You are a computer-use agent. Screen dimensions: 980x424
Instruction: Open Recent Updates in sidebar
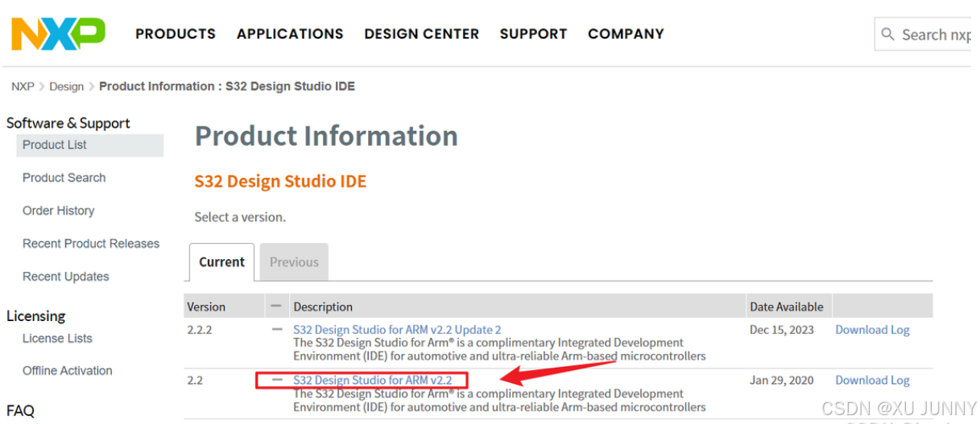click(x=65, y=277)
